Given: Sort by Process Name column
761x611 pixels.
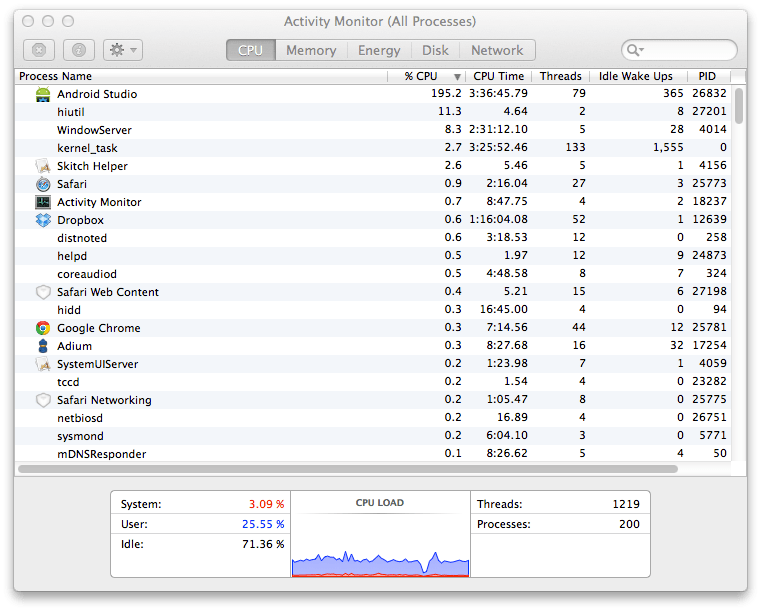Looking at the screenshot, I should point(201,76).
